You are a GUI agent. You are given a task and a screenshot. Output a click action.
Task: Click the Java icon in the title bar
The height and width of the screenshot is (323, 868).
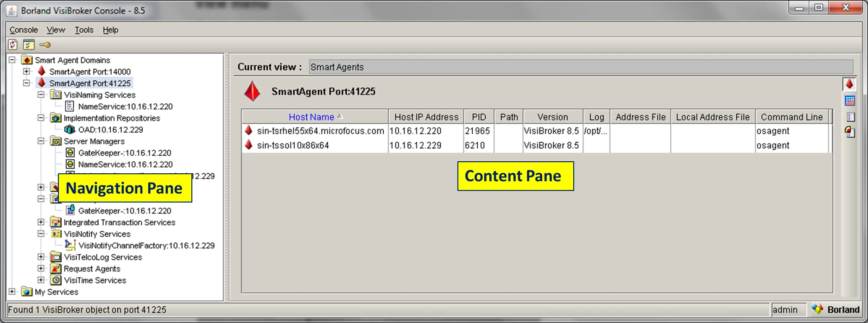[12, 10]
